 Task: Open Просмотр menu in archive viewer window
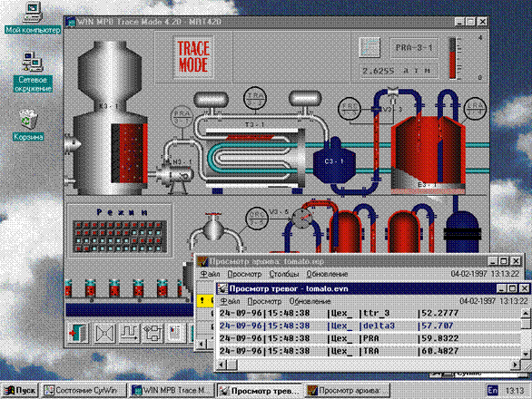tap(244, 274)
